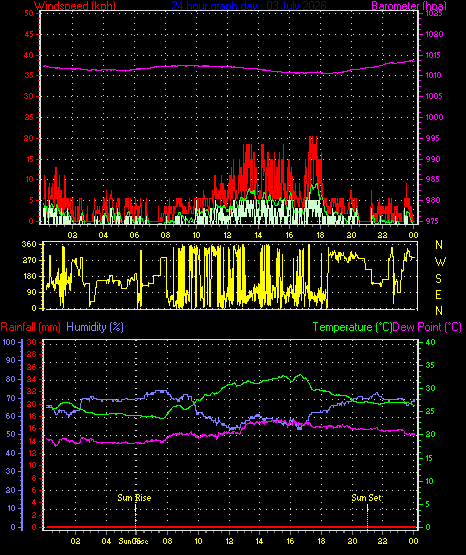Click the '14' hour label under temperature chart
This screenshot has width=466, height=555.
(259, 541)
